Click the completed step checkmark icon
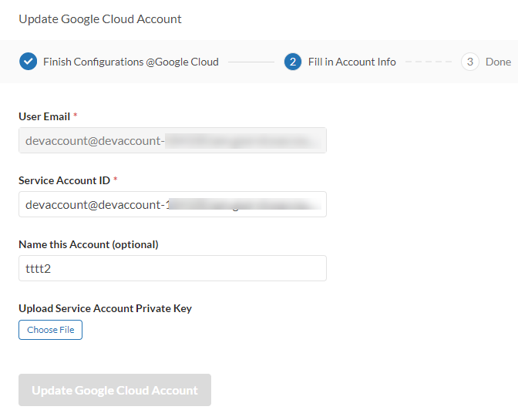The width and height of the screenshot is (518, 420). (x=28, y=62)
